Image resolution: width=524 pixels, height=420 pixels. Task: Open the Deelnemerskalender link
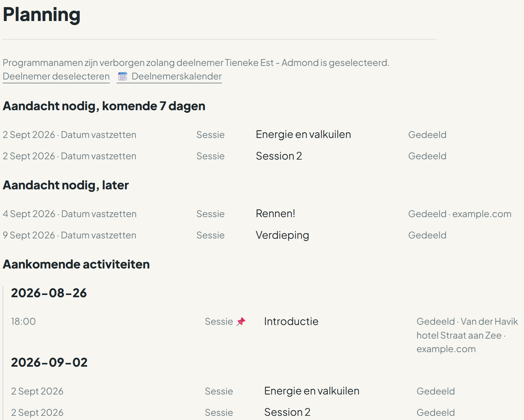[x=177, y=76]
